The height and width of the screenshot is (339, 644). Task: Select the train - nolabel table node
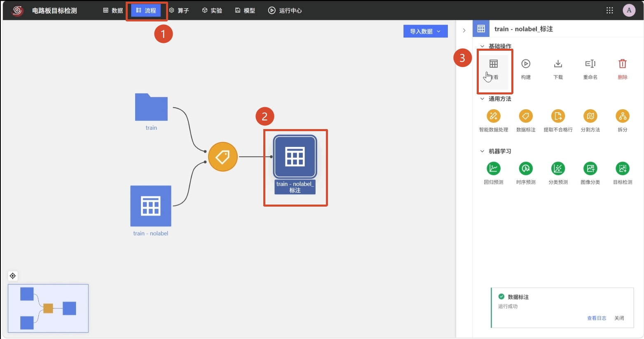[x=151, y=206]
